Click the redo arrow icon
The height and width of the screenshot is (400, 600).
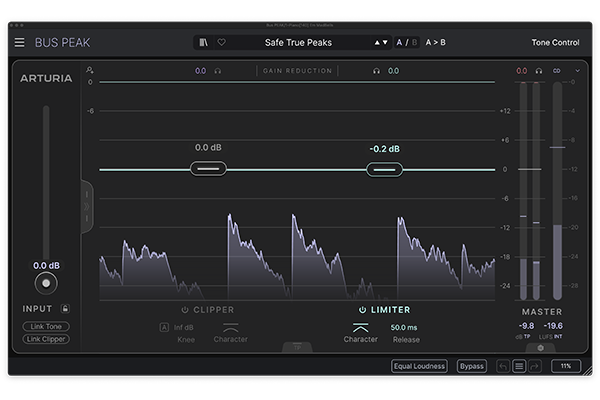point(535,366)
